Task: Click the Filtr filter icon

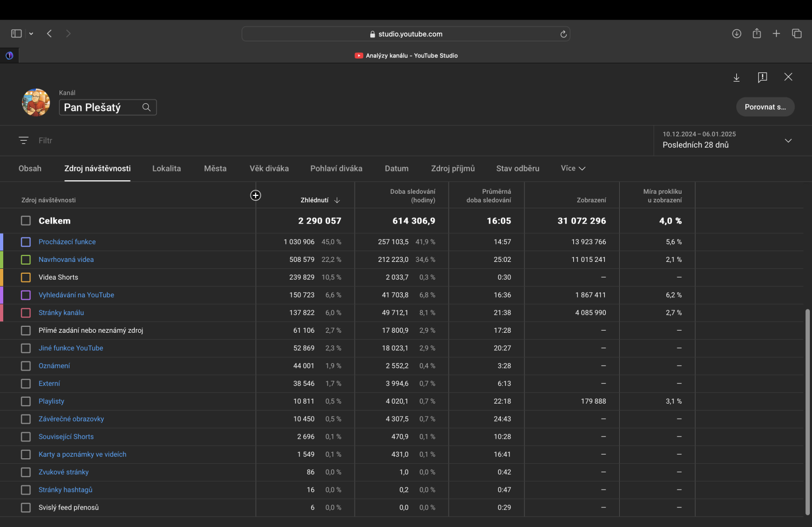Action: (x=23, y=140)
